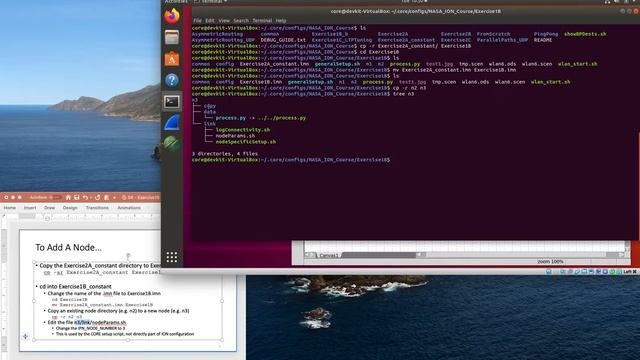
Task: Click DEBUG_GUIDE.txt in the ls output
Action: tap(283, 40)
